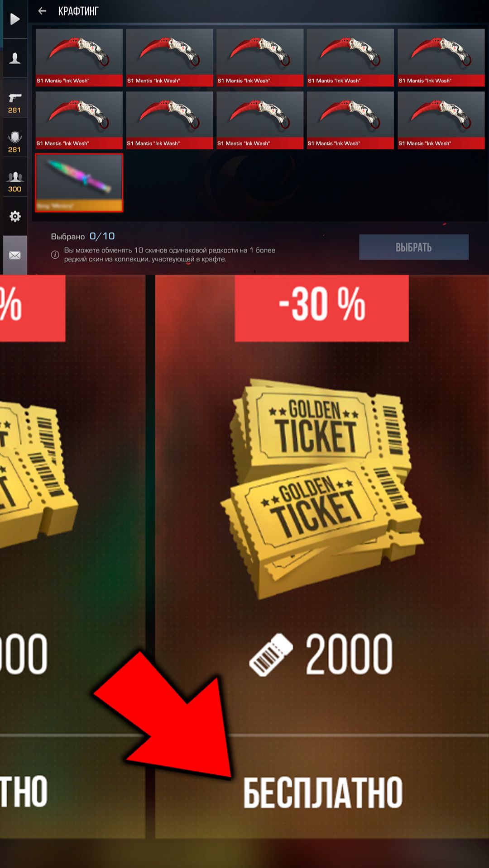Click the -30 % discount banner

click(x=322, y=308)
